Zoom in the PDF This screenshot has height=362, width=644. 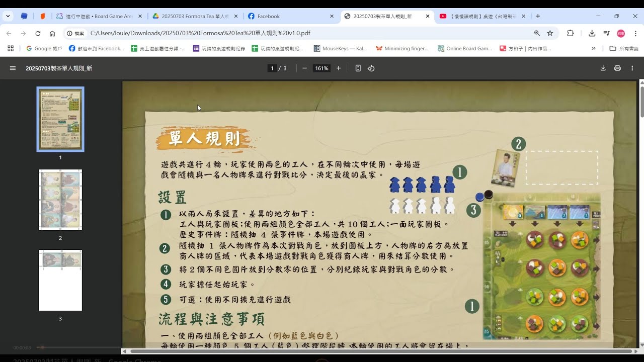(x=339, y=68)
